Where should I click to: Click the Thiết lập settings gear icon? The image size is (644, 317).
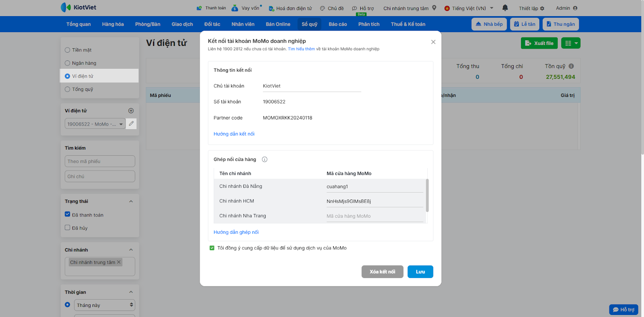(x=542, y=8)
